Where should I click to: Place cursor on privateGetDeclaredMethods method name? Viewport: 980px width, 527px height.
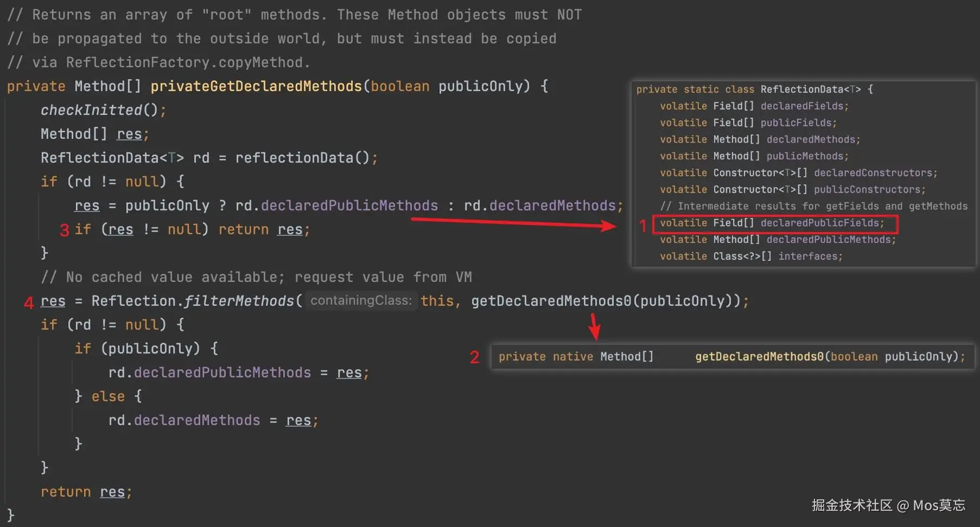click(x=256, y=86)
